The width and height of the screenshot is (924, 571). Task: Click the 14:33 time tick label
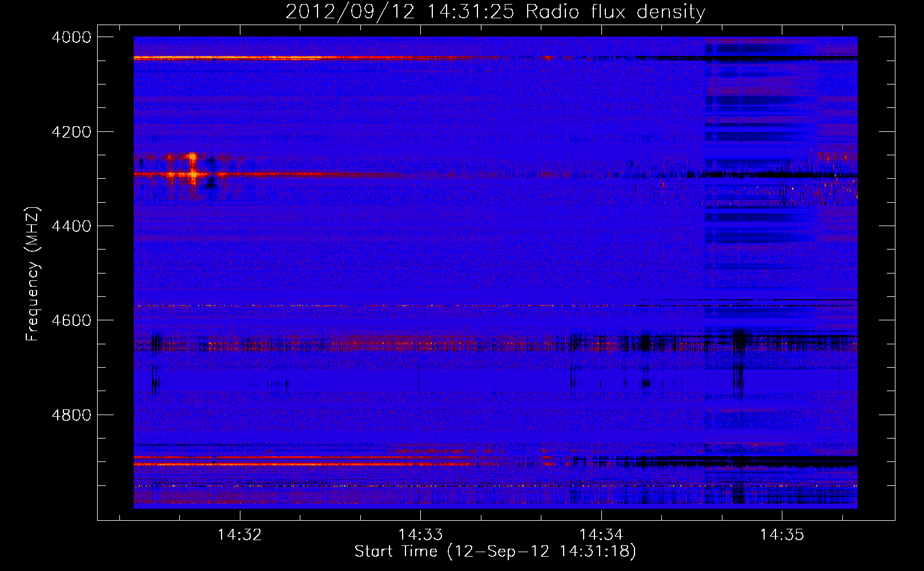420,535
